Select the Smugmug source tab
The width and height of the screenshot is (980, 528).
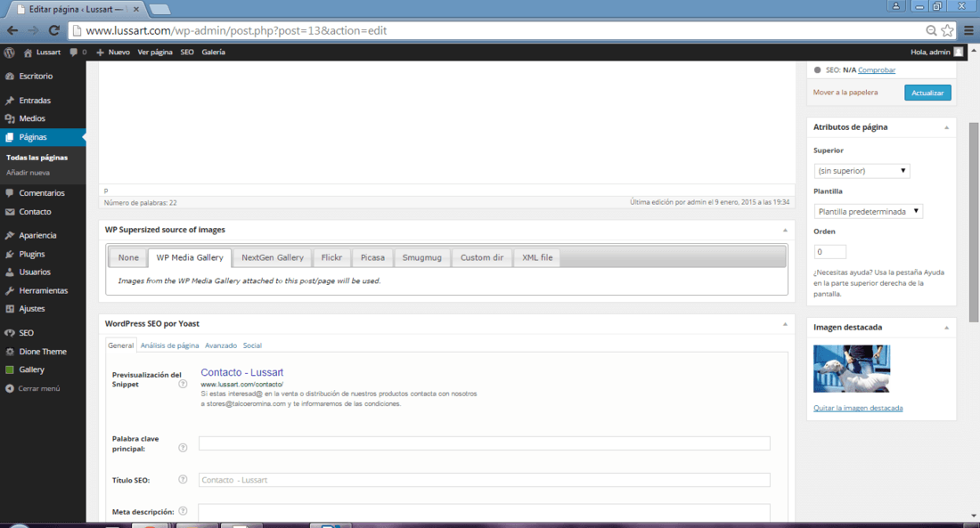click(422, 257)
